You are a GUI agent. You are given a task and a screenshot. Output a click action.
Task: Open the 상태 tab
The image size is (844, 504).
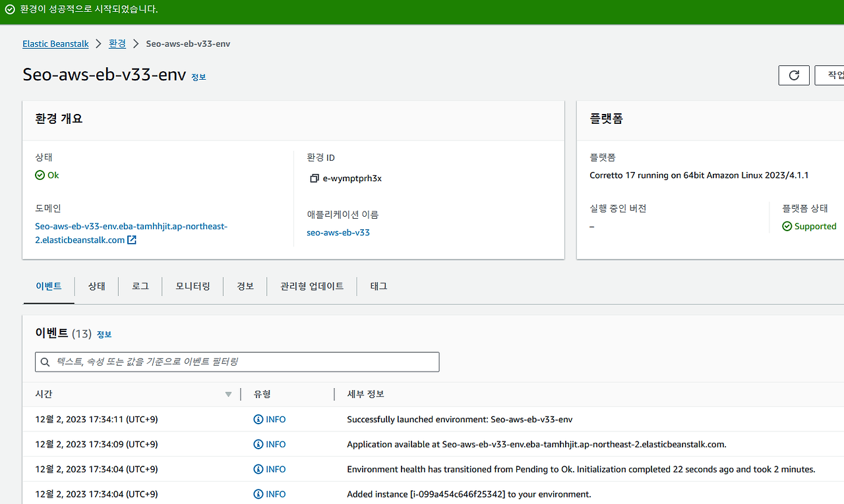[x=97, y=287]
